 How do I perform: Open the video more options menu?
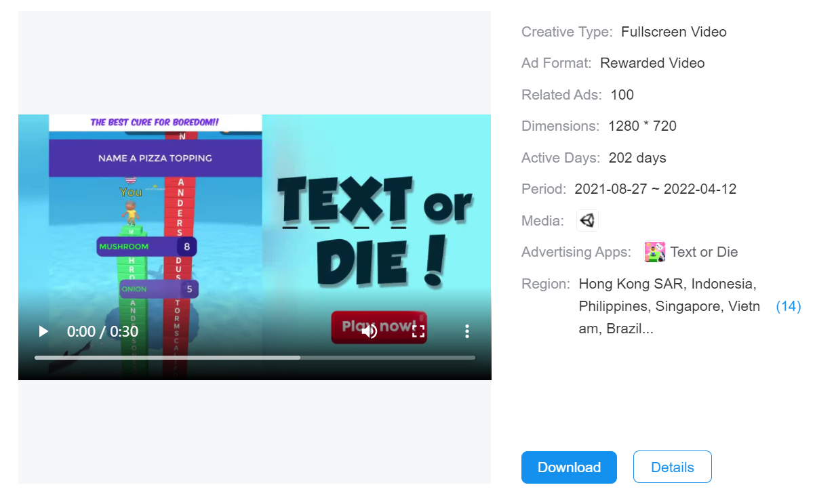coord(466,331)
